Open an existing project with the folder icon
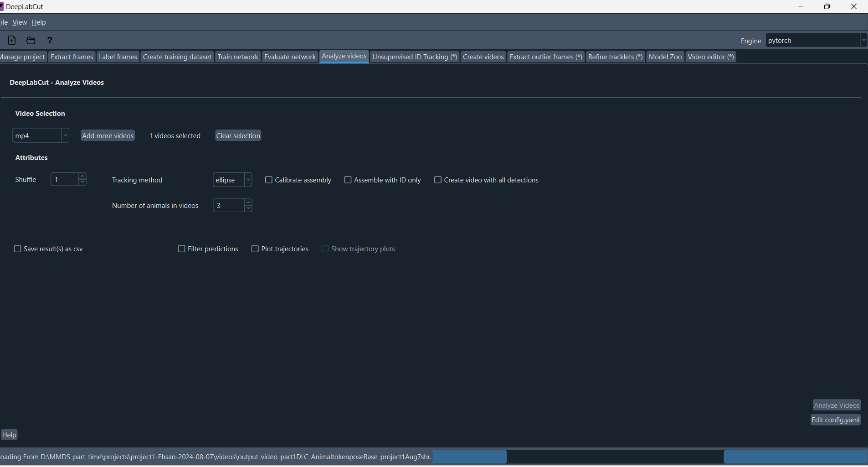 (x=30, y=40)
